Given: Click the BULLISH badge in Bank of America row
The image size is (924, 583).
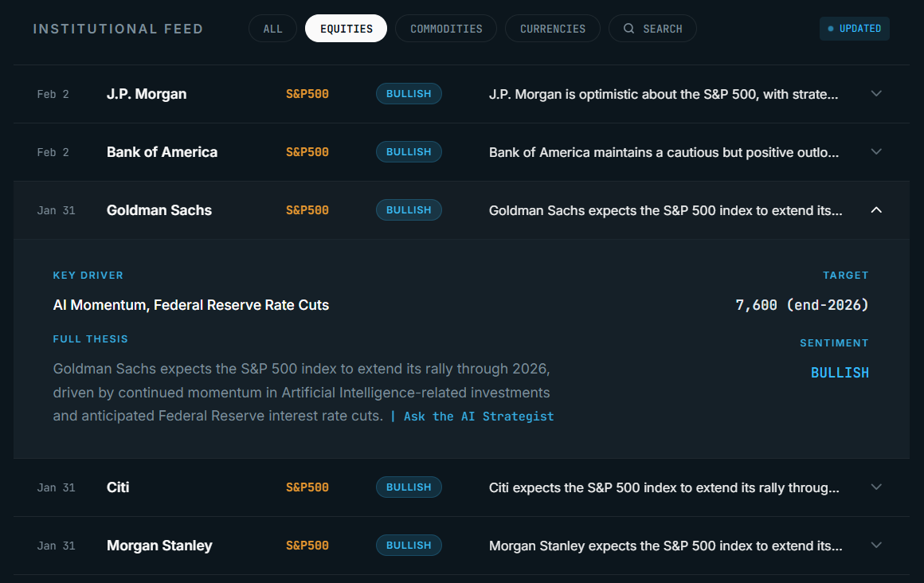Looking at the screenshot, I should [409, 152].
